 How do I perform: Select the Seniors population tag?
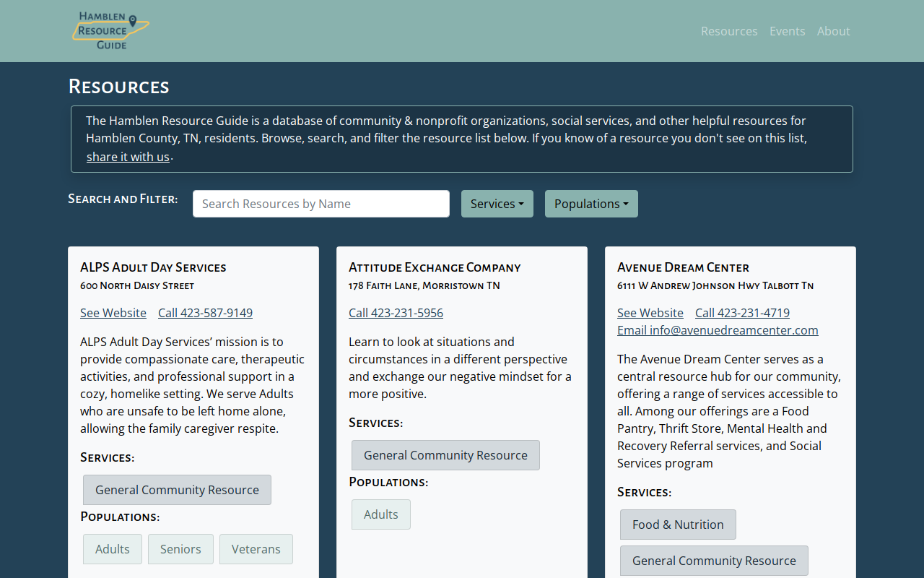(180, 549)
